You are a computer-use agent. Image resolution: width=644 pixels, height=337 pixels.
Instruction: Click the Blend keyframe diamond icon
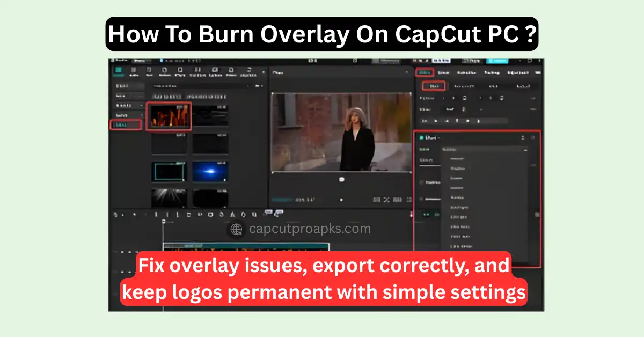pos(533,138)
